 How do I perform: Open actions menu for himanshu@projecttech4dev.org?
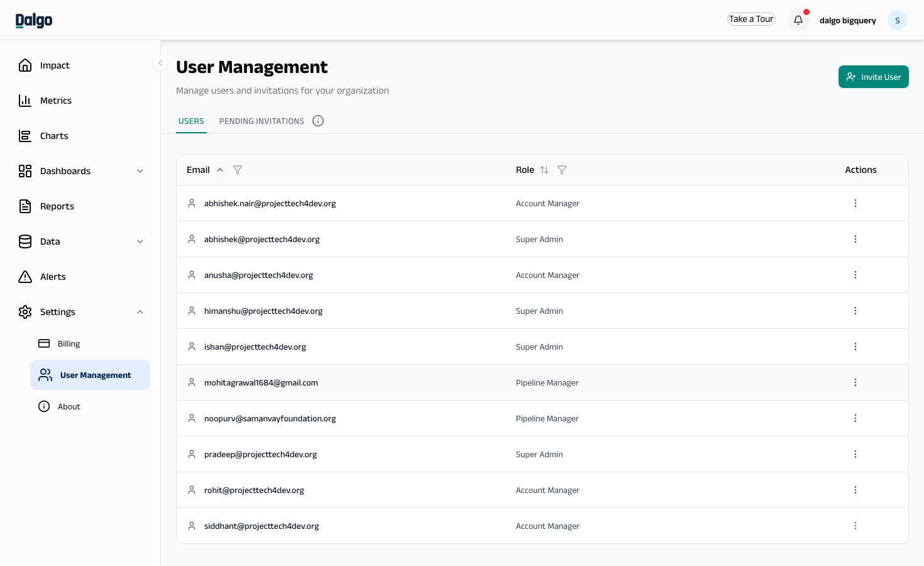tap(855, 311)
